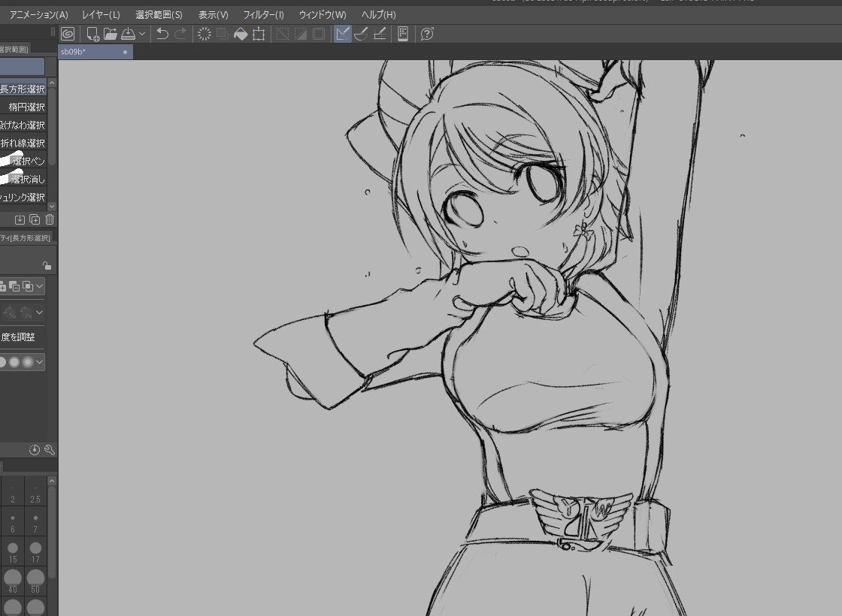Click the Invert selected area icon

click(301, 35)
